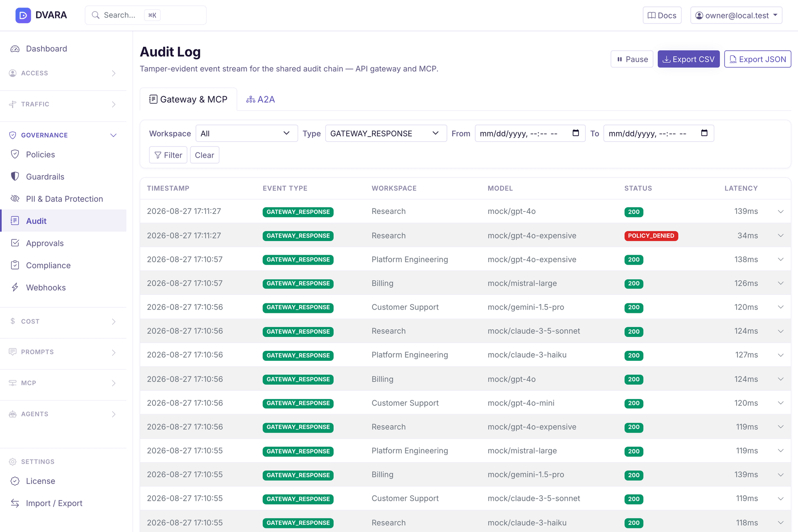Click the search magnifier icon
798x532 pixels.
[95, 15]
